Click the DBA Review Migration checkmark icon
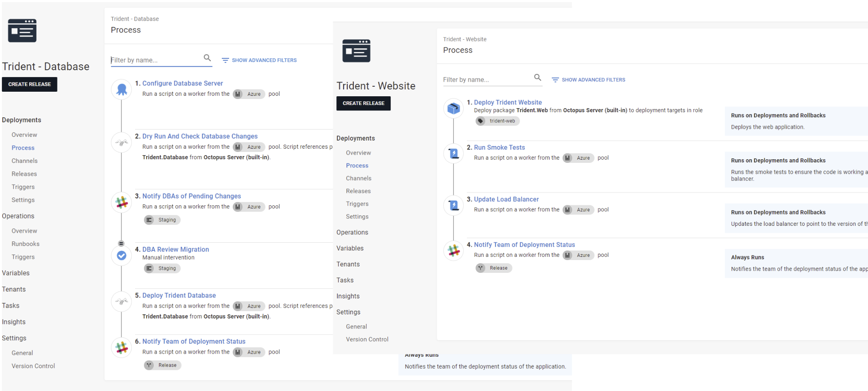Viewport: 868px width, 391px height. pos(121,255)
